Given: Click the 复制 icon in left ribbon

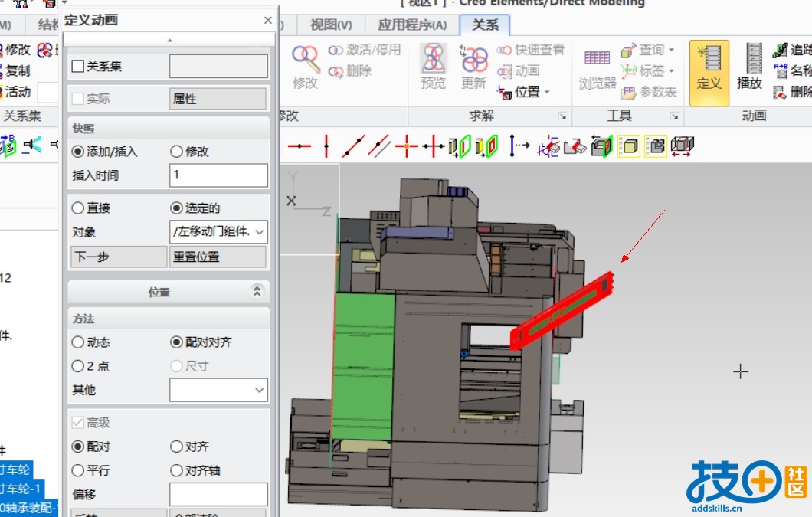Looking at the screenshot, I should tap(15, 70).
